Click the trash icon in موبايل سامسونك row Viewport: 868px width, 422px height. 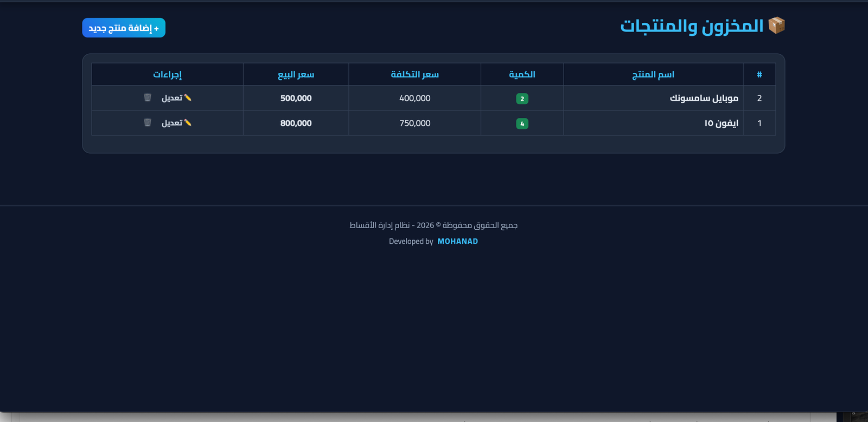148,98
